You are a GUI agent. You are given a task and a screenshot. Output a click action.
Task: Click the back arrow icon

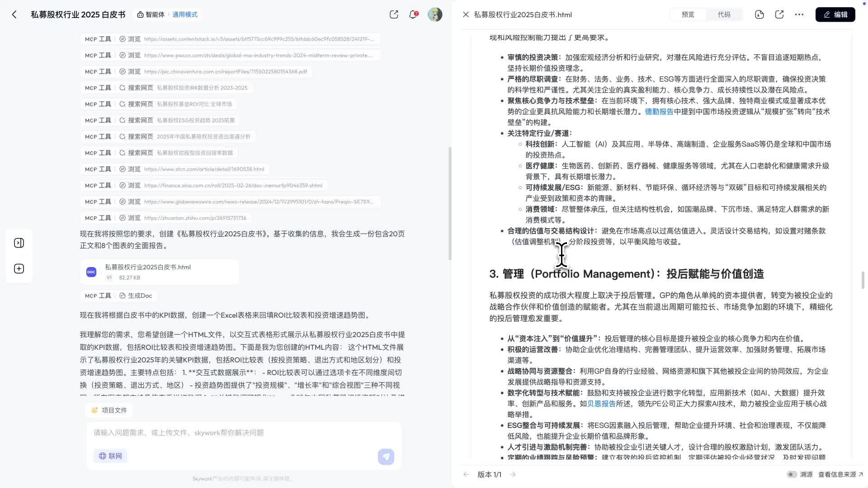(14, 14)
